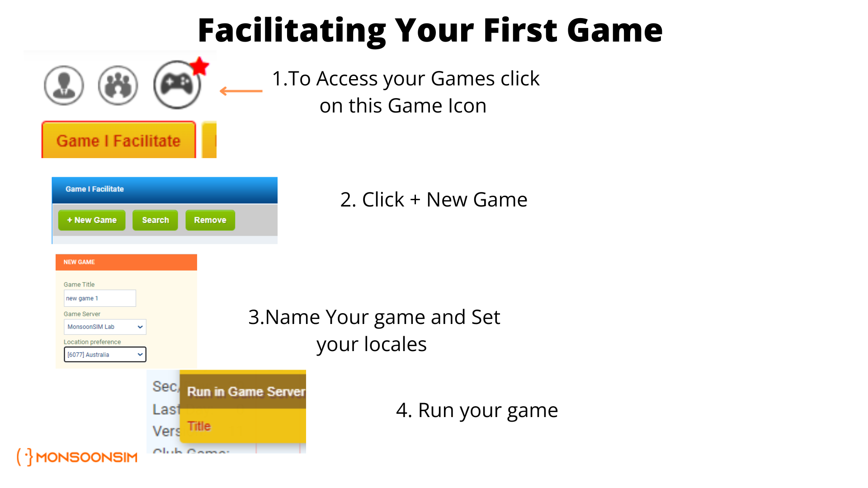Click the + New Game button
Screen dimensions: 868x488
[x=92, y=220]
